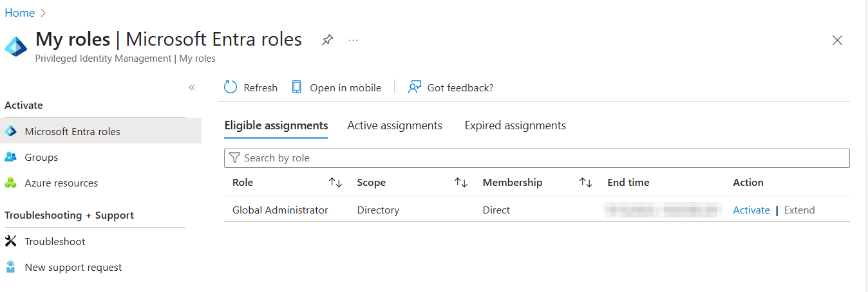Image resolution: width=868 pixels, height=292 pixels.
Task: Select Microsoft Entra roles in sidebar
Action: tap(100, 131)
